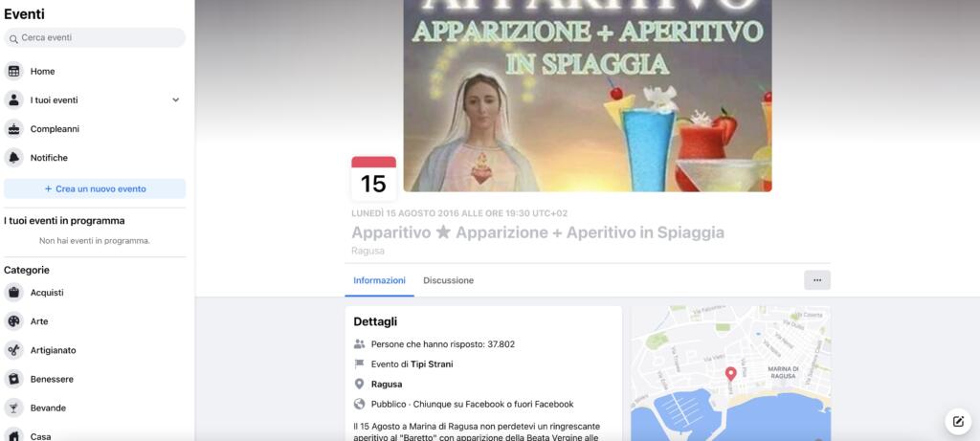Image resolution: width=980 pixels, height=441 pixels.
Task: Open the Marina di Ragusa map preview
Action: click(730, 373)
